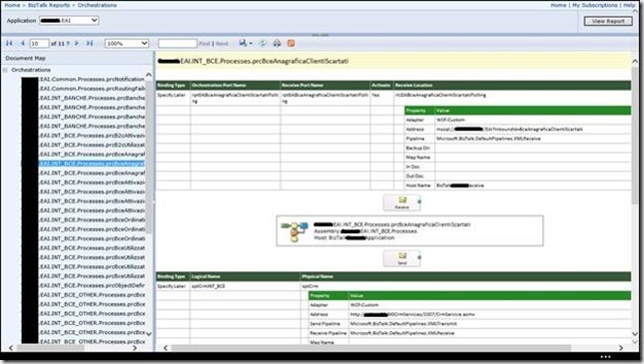Select the highlighted orchestration in the tree
644x364 pixels.
pos(92,164)
